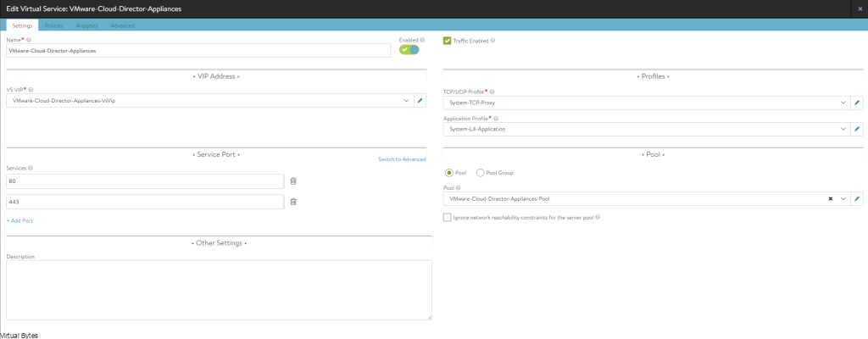Viewport: 868px width, 339px height.
Task: Close the Edit Virtual Service dialog
Action: 860,8
